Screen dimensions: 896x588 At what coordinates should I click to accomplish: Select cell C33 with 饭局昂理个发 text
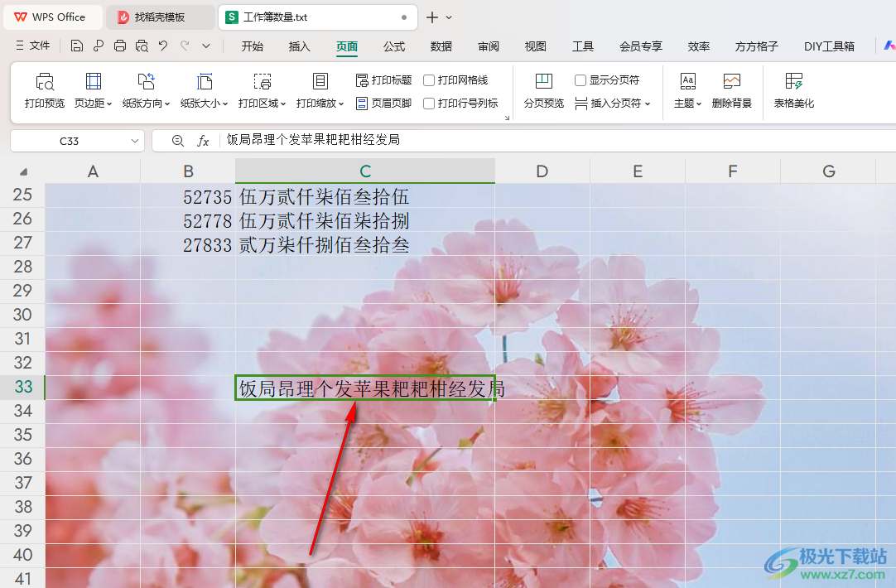click(365, 388)
